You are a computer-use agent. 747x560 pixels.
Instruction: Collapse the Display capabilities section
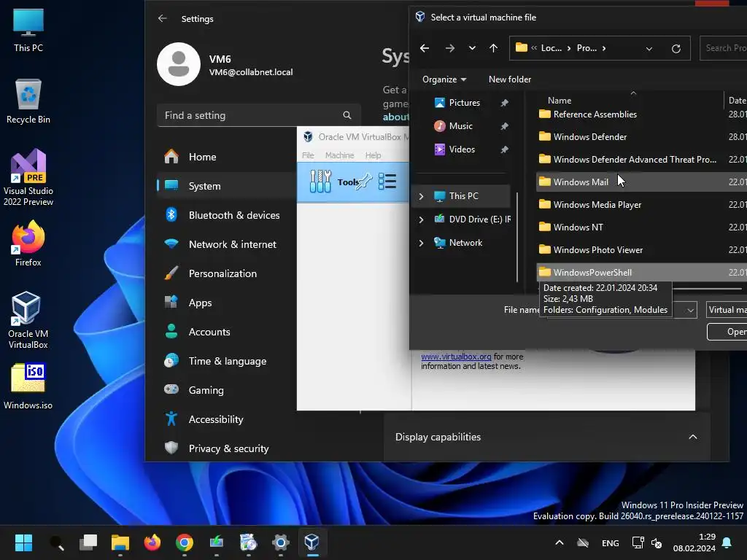click(x=693, y=437)
